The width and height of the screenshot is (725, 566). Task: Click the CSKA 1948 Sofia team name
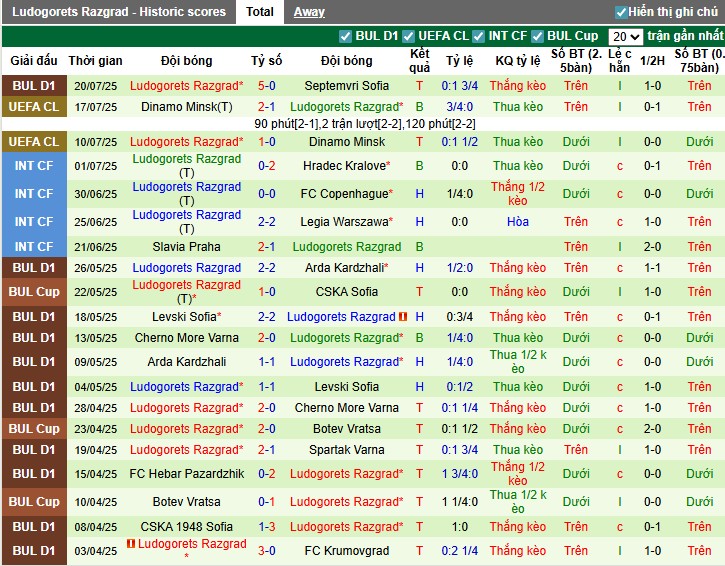coord(186,527)
